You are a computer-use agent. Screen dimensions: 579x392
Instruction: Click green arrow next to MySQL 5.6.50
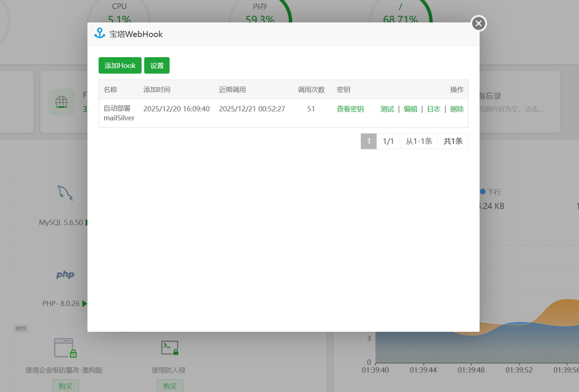click(86, 223)
